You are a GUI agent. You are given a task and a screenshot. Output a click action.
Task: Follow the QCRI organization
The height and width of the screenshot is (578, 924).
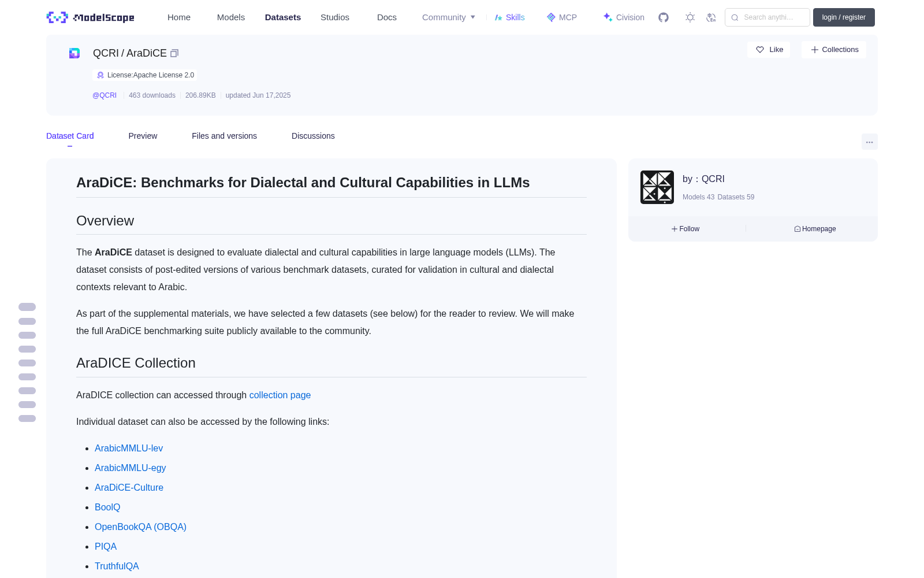(x=685, y=229)
